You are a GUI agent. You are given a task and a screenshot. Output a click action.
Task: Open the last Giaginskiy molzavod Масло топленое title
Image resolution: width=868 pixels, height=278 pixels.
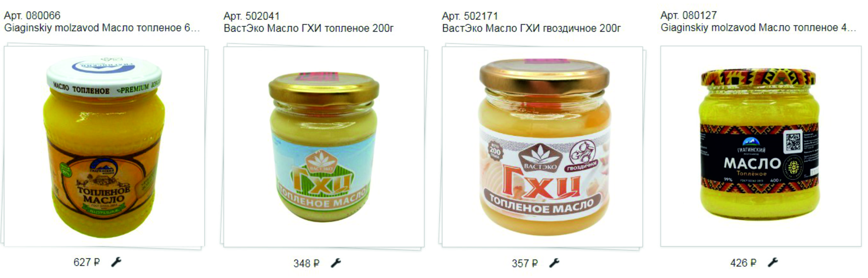[758, 28]
